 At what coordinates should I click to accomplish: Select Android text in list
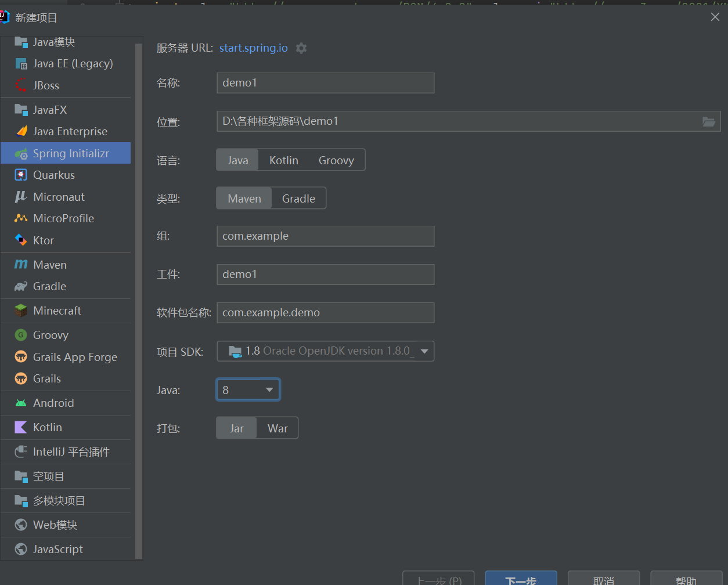coord(53,403)
